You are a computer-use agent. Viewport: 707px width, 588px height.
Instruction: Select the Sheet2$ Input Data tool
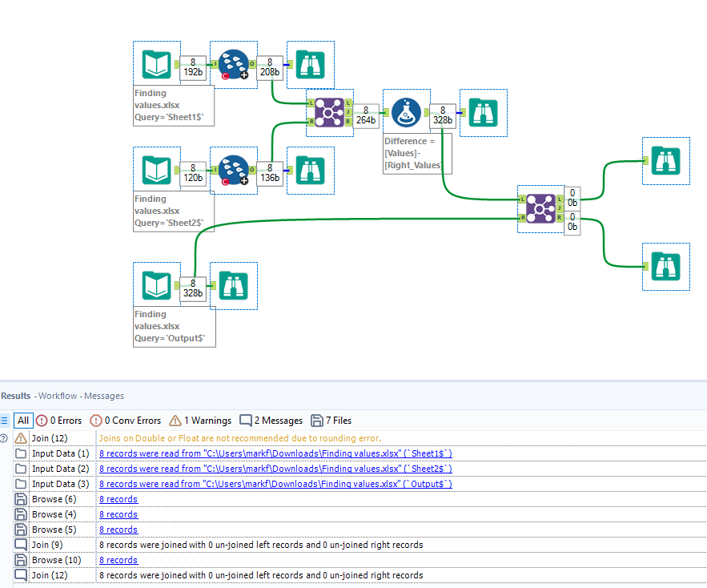click(x=156, y=170)
